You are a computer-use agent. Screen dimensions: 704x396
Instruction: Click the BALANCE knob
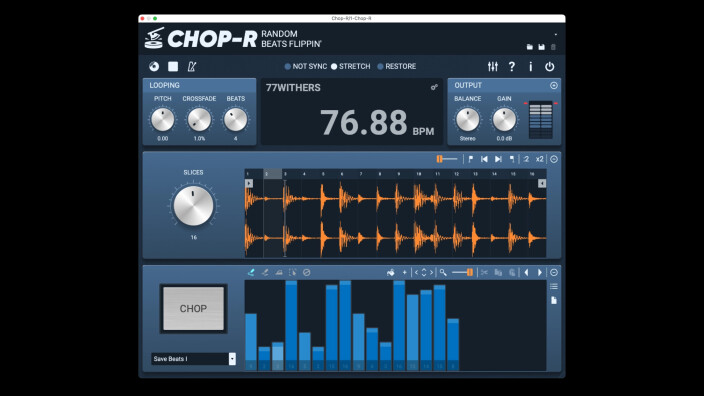coord(467,120)
